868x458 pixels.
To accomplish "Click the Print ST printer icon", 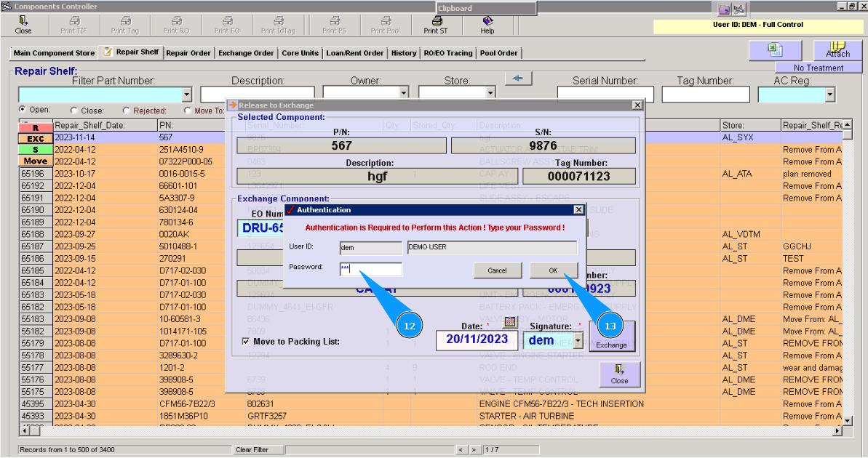I will [x=437, y=20].
